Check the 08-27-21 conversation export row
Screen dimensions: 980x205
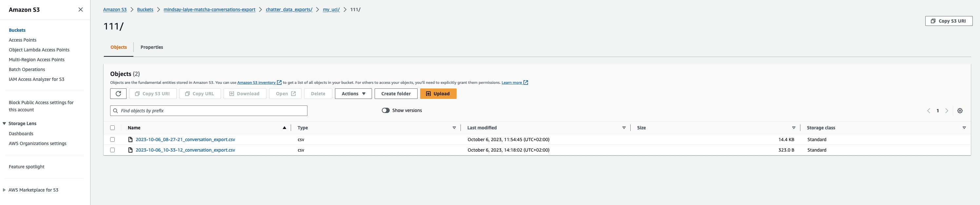(112, 140)
